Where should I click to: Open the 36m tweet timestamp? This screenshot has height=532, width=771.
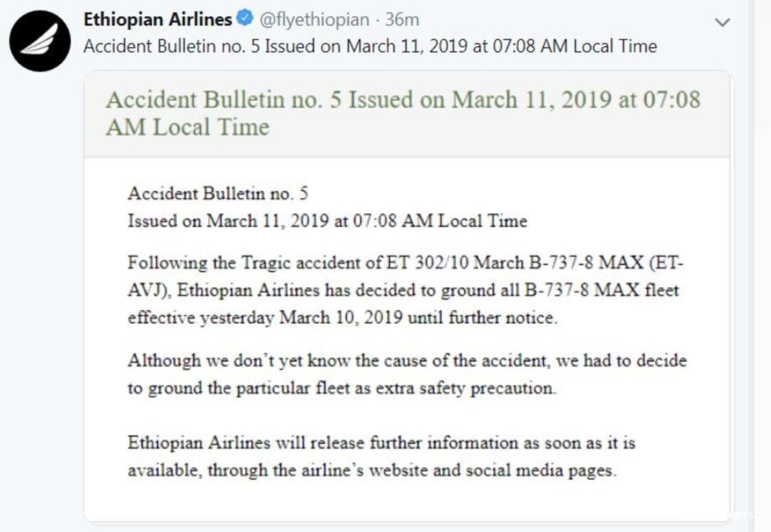[x=402, y=20]
